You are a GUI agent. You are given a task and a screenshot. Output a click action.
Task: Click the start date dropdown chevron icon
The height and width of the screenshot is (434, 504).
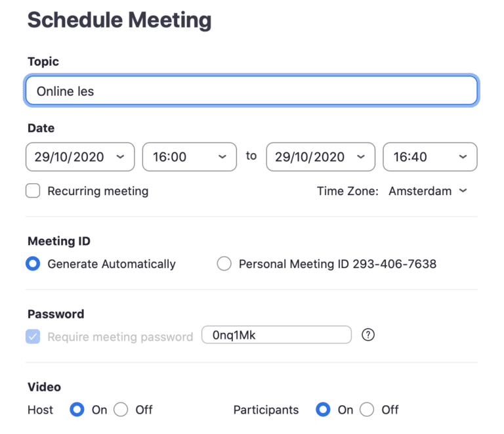point(120,157)
